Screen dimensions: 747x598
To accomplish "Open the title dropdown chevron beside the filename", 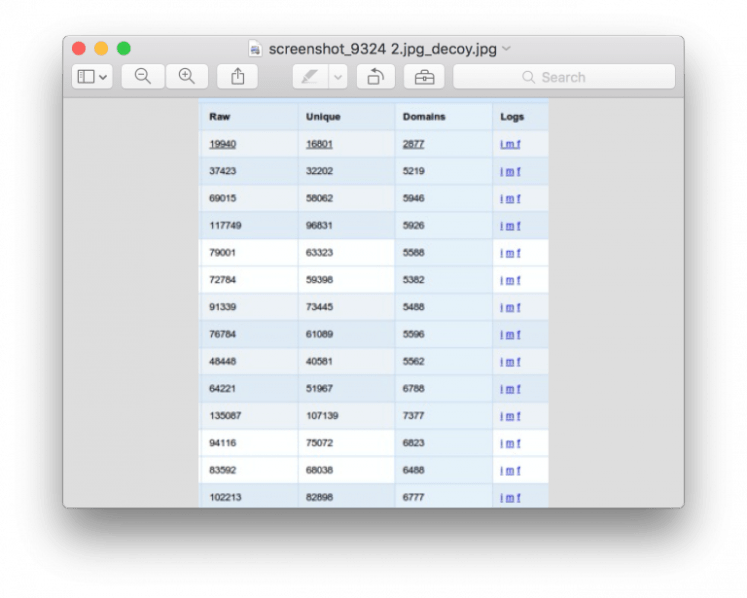I will [506, 48].
